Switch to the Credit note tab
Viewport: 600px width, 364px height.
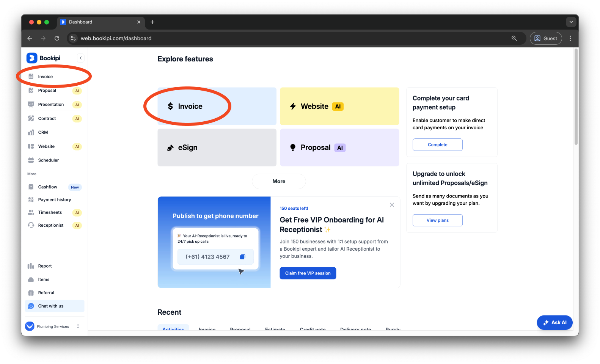(x=313, y=329)
